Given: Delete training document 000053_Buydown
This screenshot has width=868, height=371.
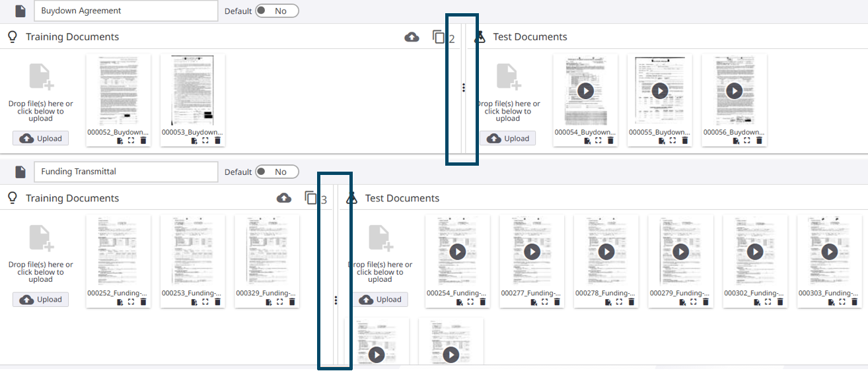Looking at the screenshot, I should (218, 141).
